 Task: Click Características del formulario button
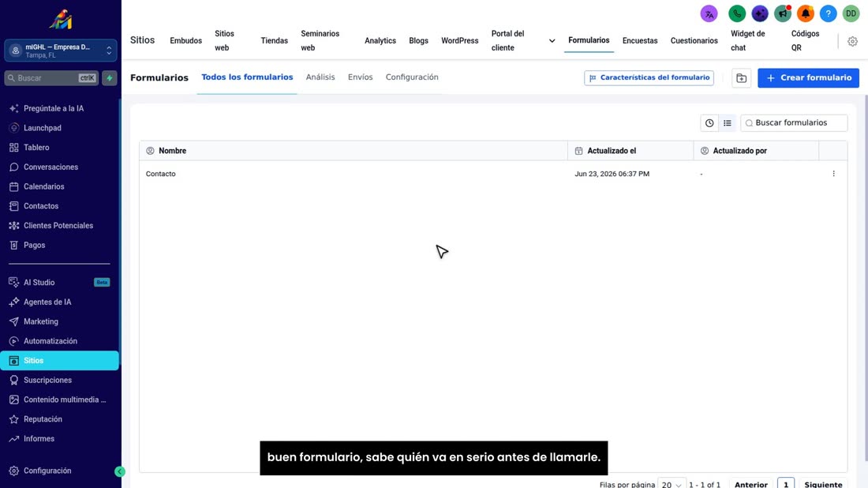pos(649,78)
